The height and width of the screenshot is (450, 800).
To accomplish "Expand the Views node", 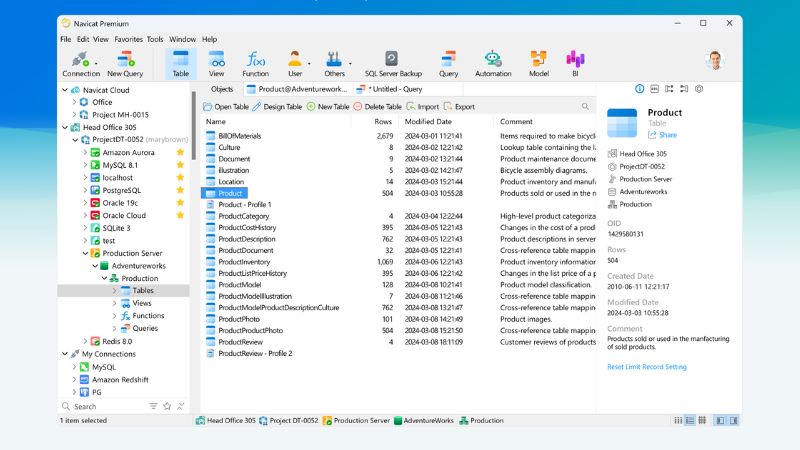I will [x=114, y=303].
